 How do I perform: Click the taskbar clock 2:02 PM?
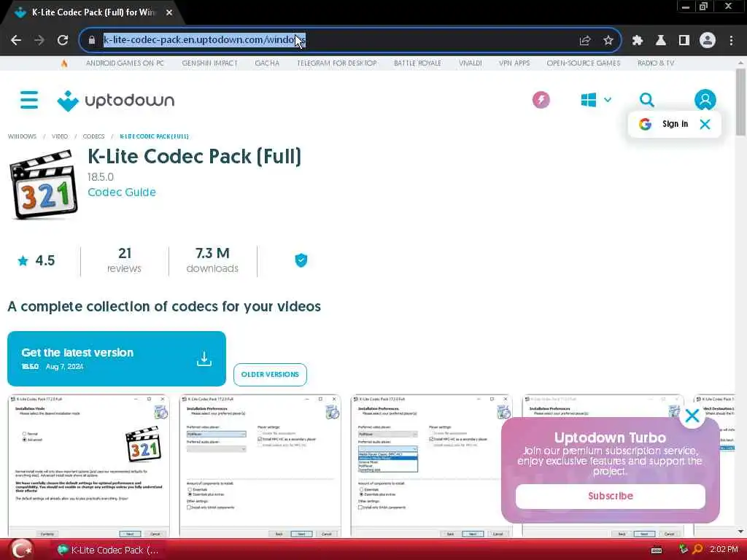coord(724,550)
